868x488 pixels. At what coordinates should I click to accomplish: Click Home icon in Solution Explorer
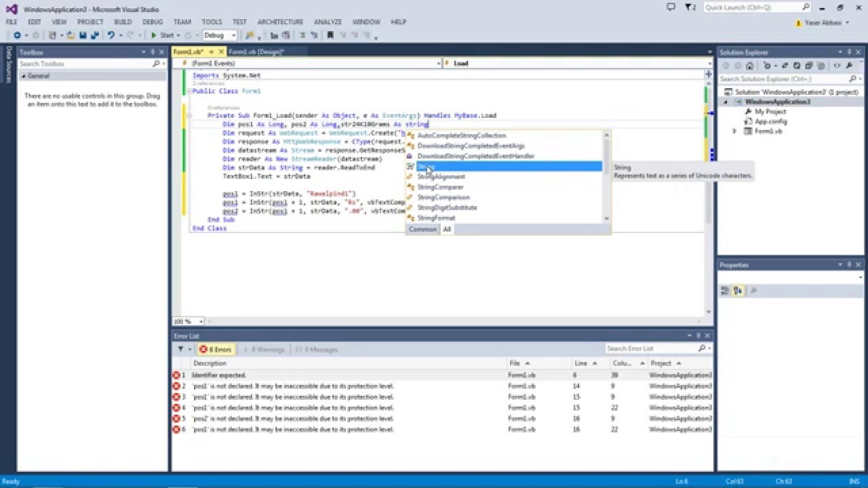pos(749,66)
